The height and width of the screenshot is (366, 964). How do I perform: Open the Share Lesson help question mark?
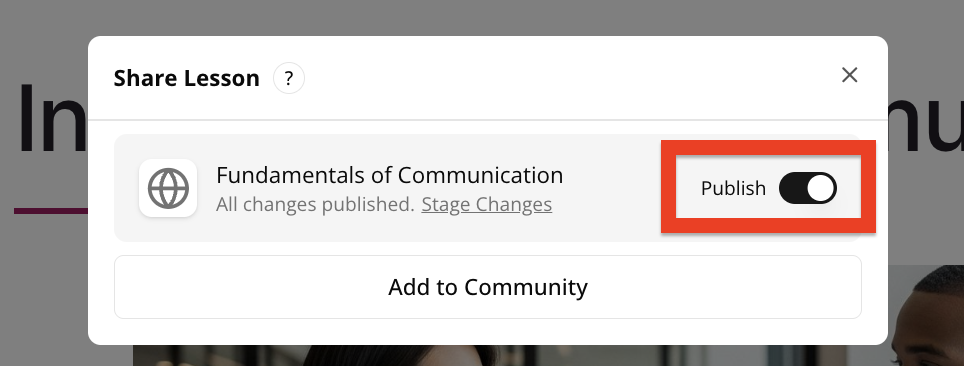pos(289,79)
